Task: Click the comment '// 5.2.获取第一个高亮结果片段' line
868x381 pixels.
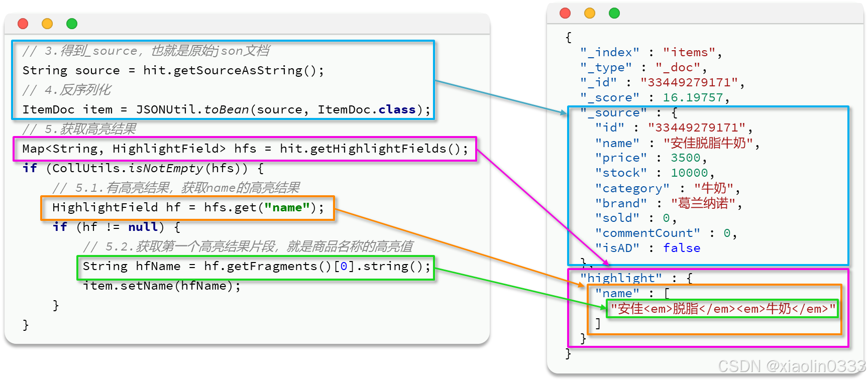Action: 248,246
